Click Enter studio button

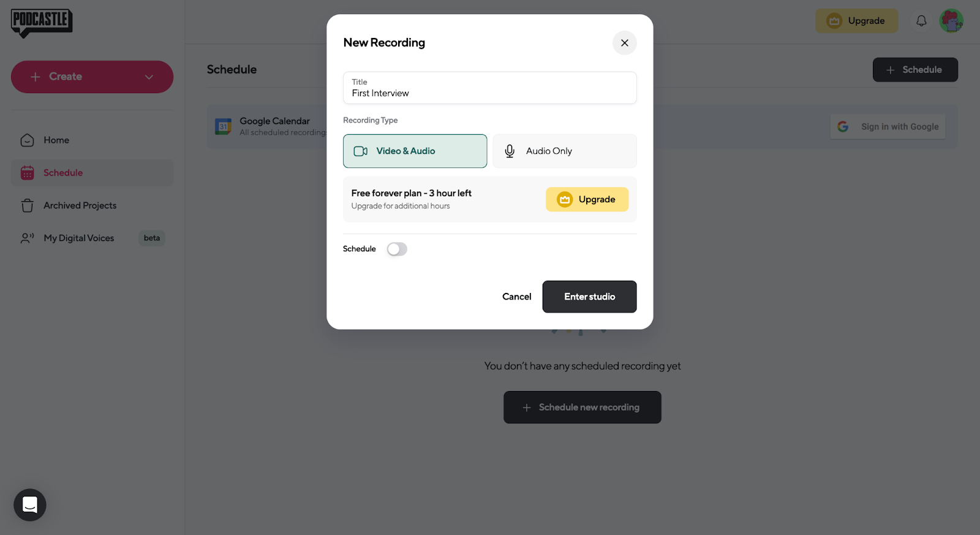589,297
